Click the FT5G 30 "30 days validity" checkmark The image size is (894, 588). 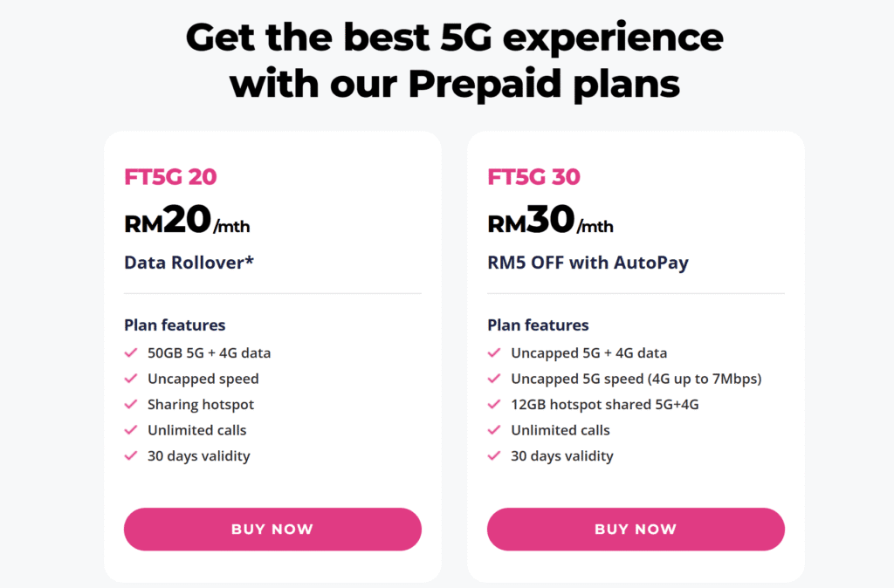click(x=494, y=455)
